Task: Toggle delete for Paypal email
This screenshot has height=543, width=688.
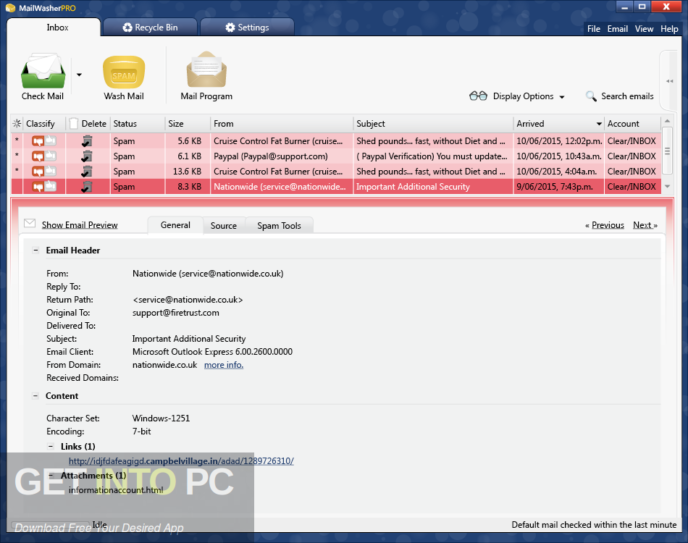Action: pyautogui.click(x=87, y=156)
